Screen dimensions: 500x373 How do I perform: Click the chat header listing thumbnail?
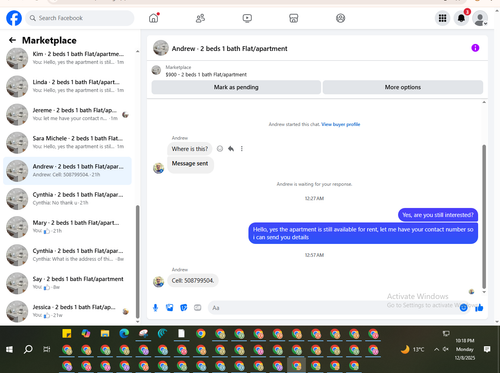click(x=161, y=48)
